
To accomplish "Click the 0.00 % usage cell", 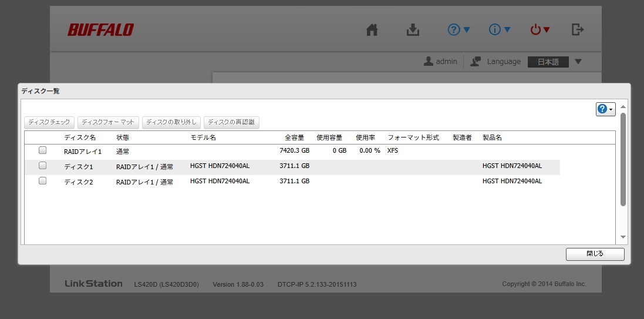I will [x=370, y=150].
